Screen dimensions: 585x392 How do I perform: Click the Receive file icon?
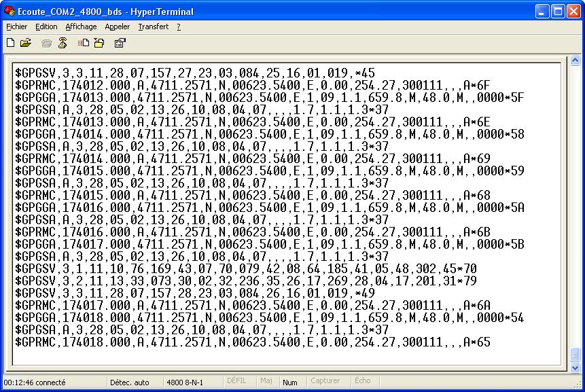[99, 43]
